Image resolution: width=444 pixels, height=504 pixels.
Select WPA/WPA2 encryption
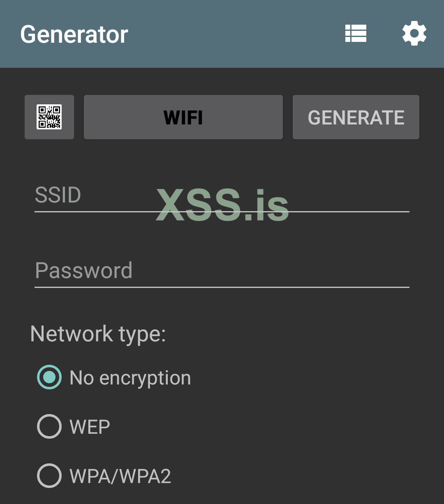pyautogui.click(x=48, y=476)
